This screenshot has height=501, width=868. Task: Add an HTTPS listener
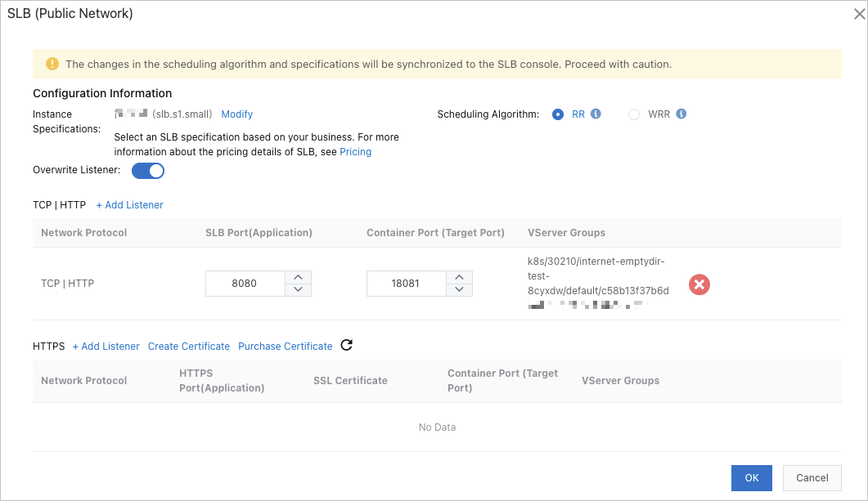click(x=106, y=347)
